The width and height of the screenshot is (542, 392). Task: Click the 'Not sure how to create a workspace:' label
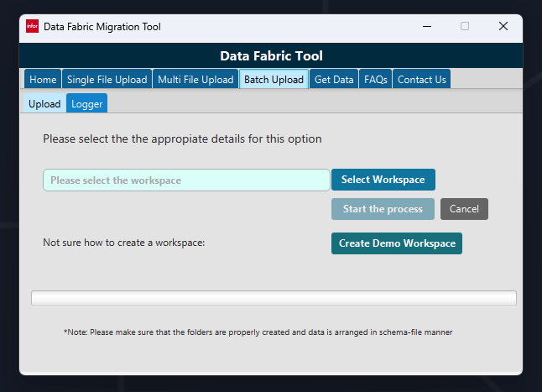[123, 243]
